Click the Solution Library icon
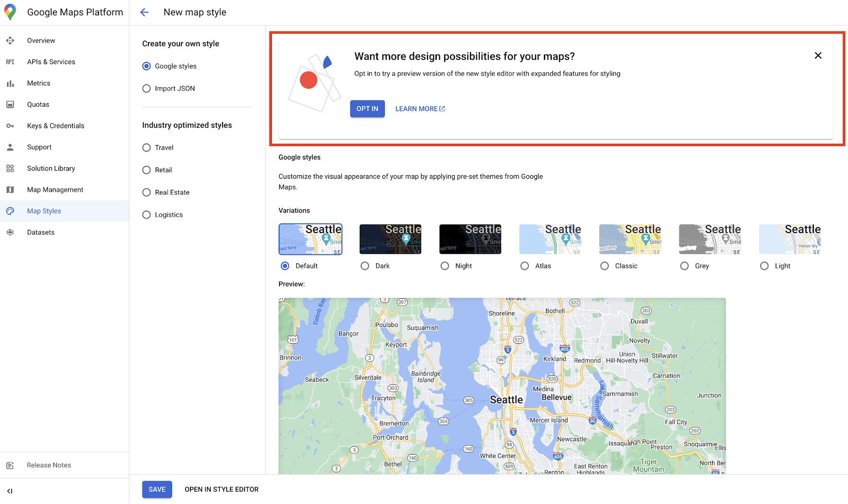Image resolution: width=848 pixels, height=504 pixels. pyautogui.click(x=10, y=169)
